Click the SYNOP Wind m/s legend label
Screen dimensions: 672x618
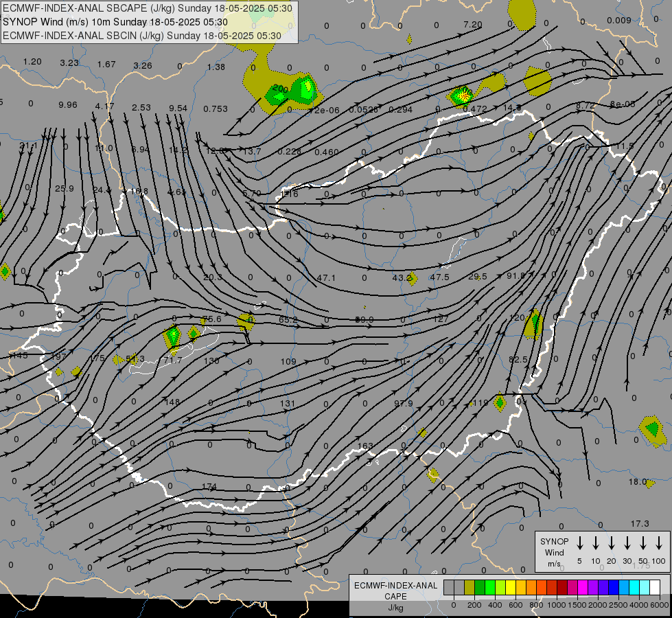[x=554, y=553]
